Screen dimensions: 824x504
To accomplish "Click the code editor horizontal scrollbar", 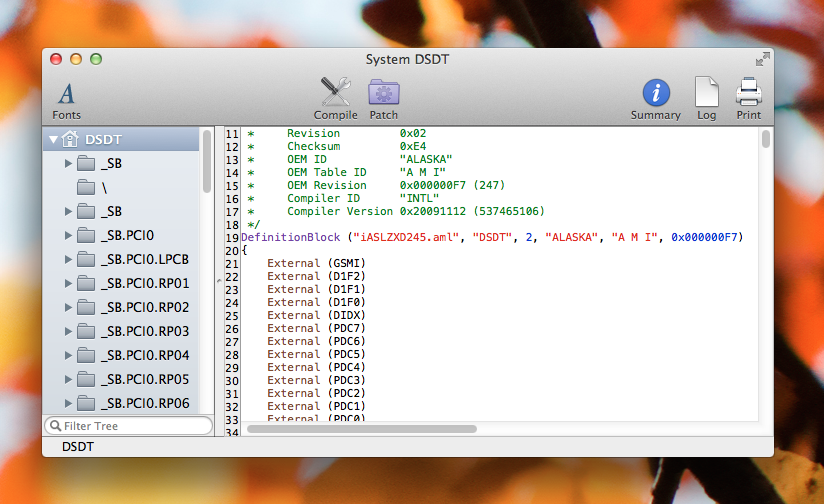I will [362, 429].
